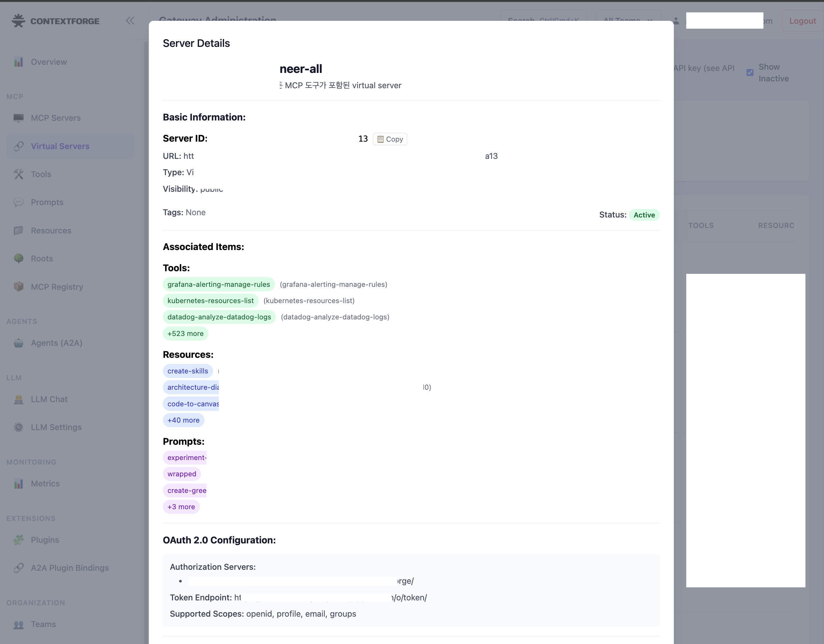Click the datadog-analyze-datadog-logs tool tag
The width and height of the screenshot is (824, 644).
(x=219, y=317)
